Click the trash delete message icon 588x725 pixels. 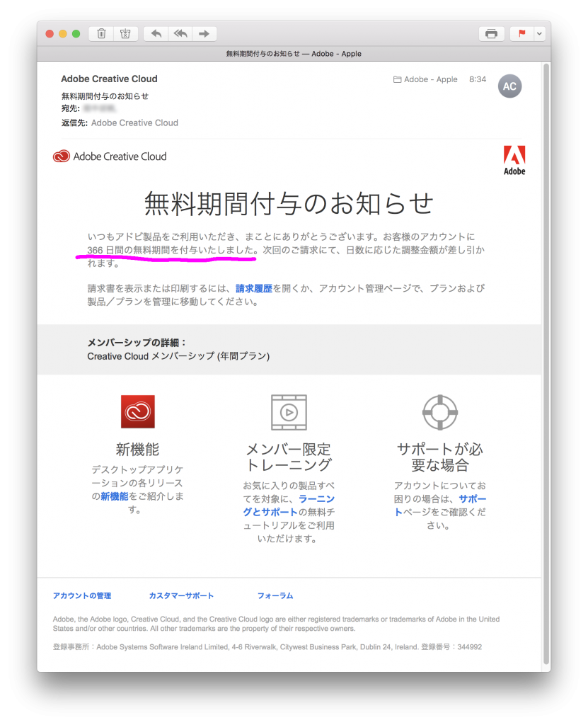(x=101, y=34)
